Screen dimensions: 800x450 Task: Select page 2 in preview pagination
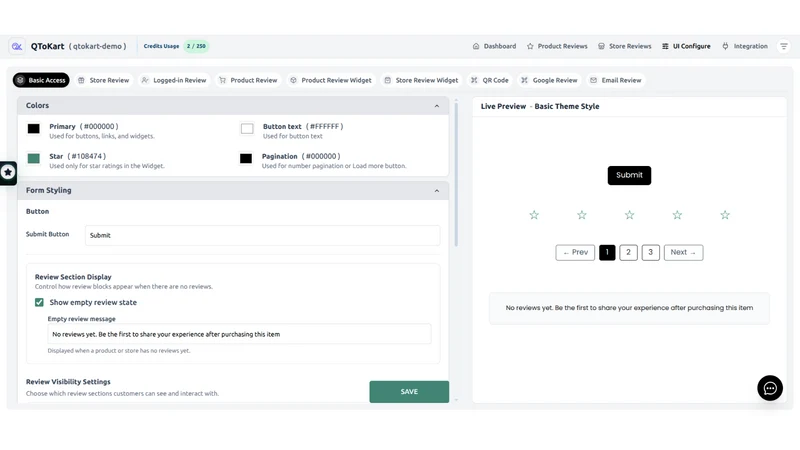coord(629,253)
